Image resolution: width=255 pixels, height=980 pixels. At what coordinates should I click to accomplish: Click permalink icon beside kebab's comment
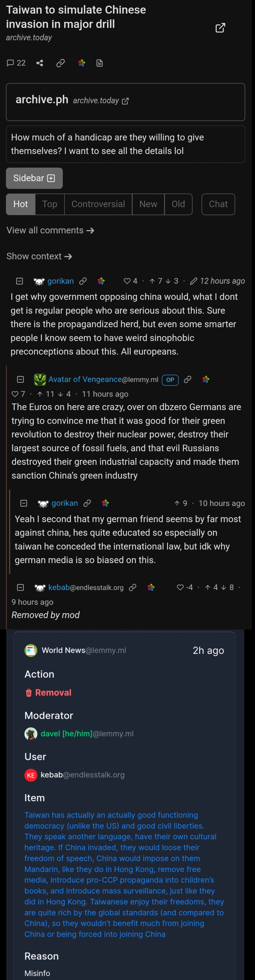click(132, 587)
